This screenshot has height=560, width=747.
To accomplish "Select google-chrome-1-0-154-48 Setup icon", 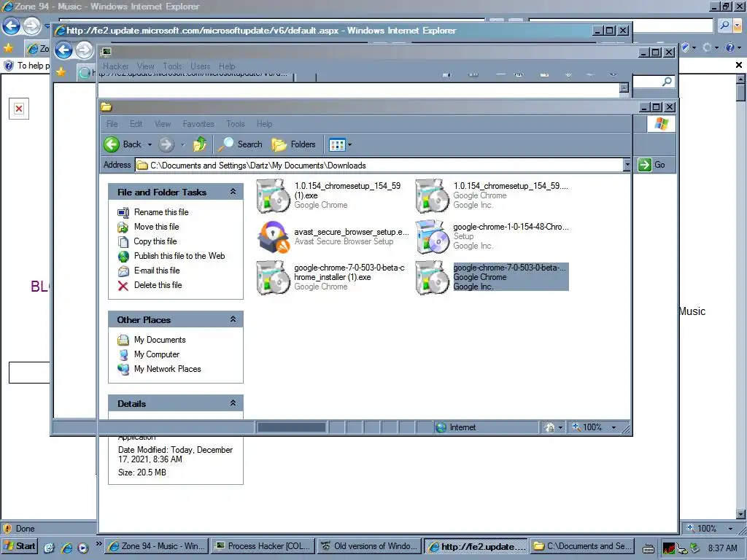I will [432, 236].
